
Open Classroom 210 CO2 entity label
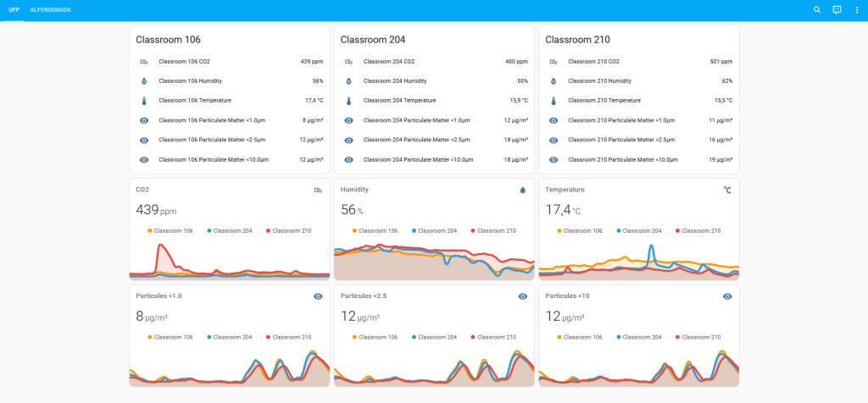pyautogui.click(x=594, y=62)
